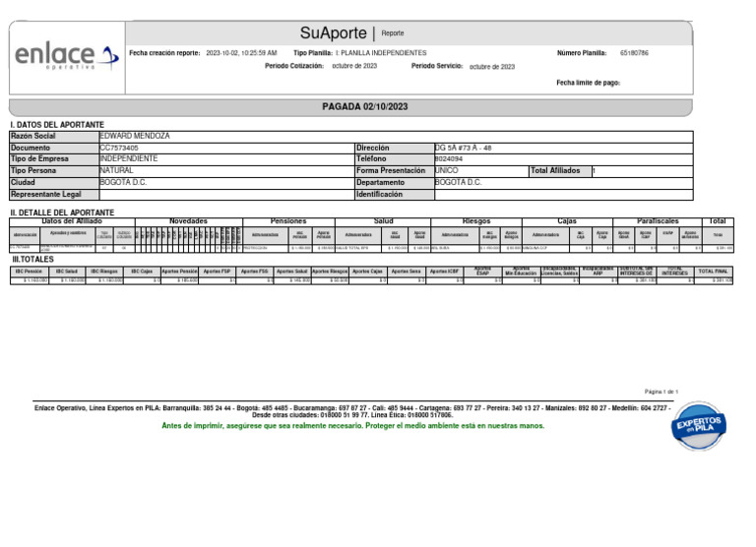The height and width of the screenshot is (547, 756).
Task: Click the enlace operativo logo
Action: tap(67, 57)
